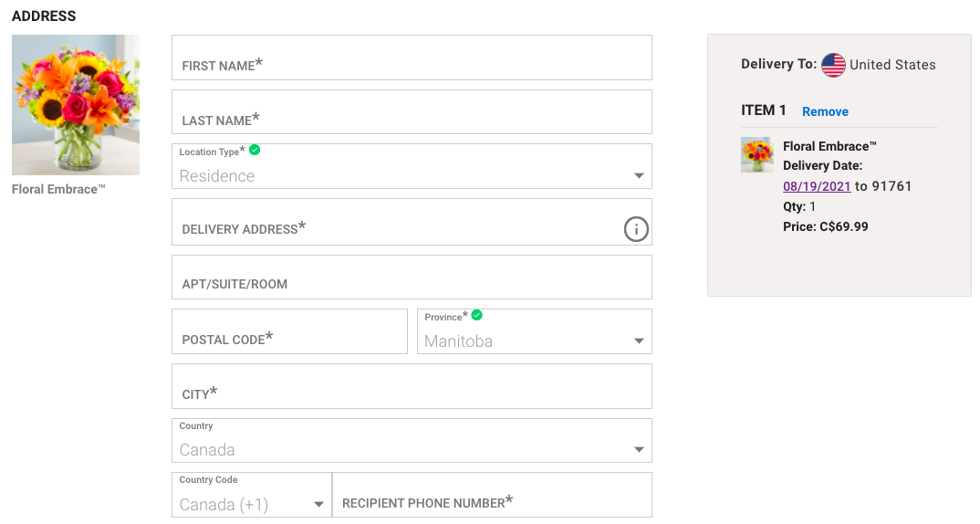The height and width of the screenshot is (524, 980).
Task: Expand the Location Type dropdown
Action: (x=412, y=166)
